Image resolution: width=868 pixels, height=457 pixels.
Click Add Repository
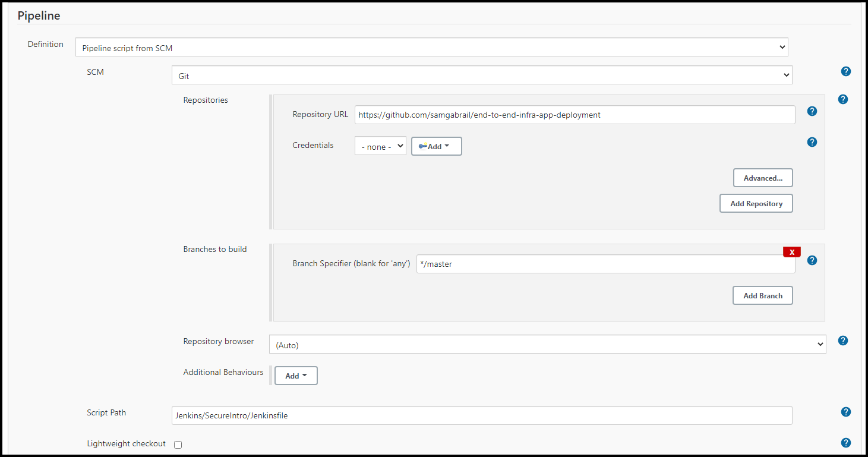coord(756,203)
